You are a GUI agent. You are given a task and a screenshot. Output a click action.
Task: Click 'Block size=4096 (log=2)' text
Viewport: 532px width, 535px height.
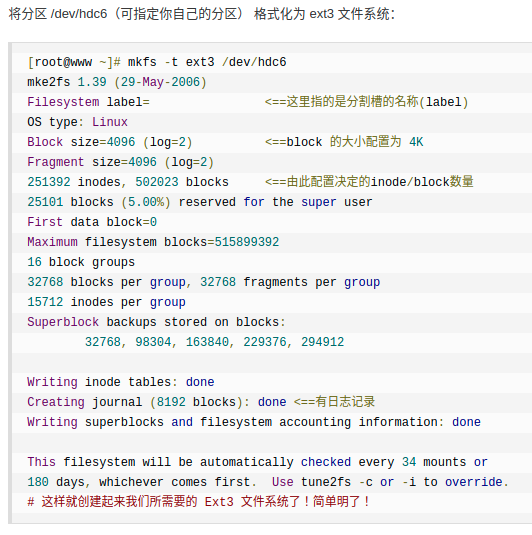click(x=110, y=142)
